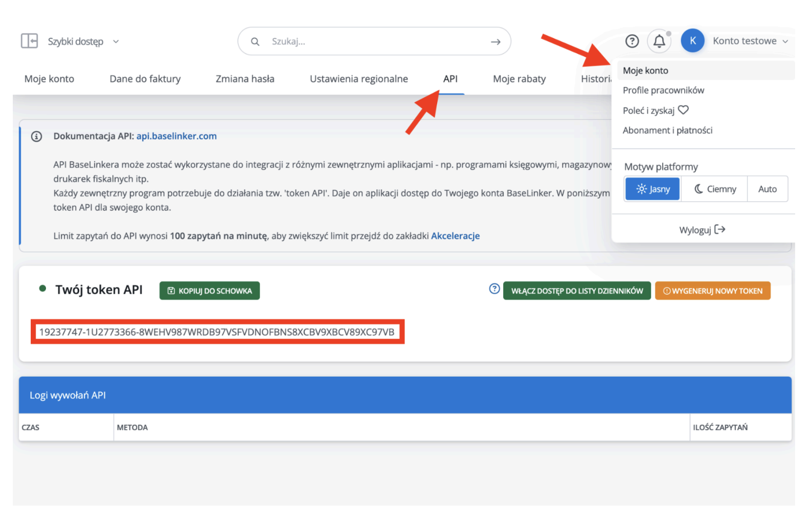The height and width of the screenshot is (520, 812).
Task: Click the info icon near Dokumentacja API
Action: [36, 137]
